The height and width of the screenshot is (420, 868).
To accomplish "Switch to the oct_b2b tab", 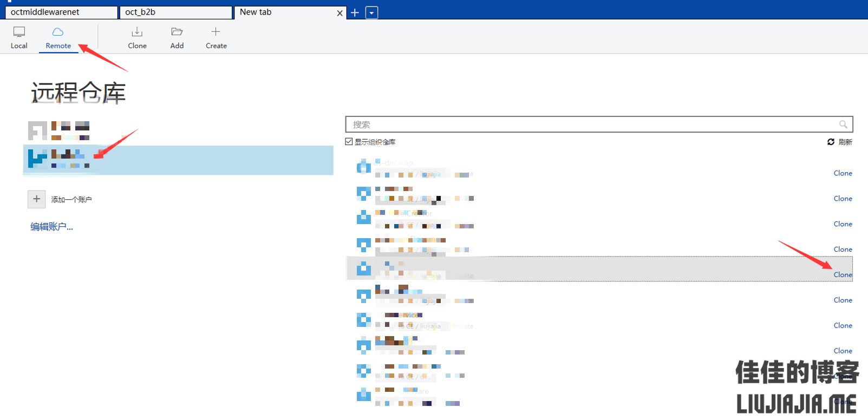I will click(x=175, y=12).
